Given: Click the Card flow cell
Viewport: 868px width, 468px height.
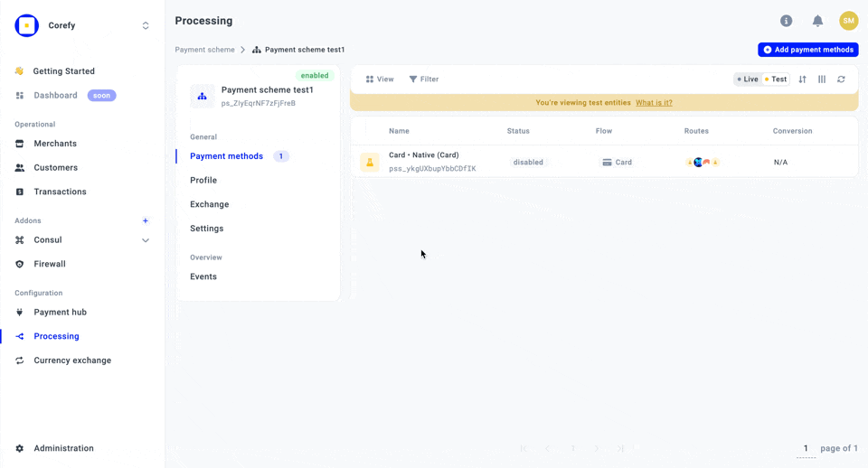Looking at the screenshot, I should point(618,162).
